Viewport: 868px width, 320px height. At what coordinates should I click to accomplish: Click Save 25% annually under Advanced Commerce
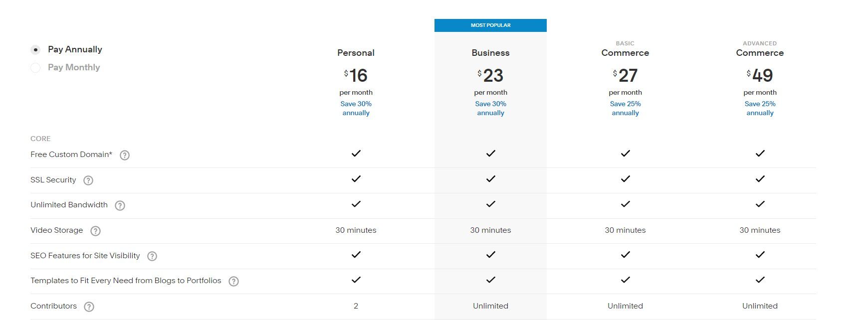click(759, 108)
